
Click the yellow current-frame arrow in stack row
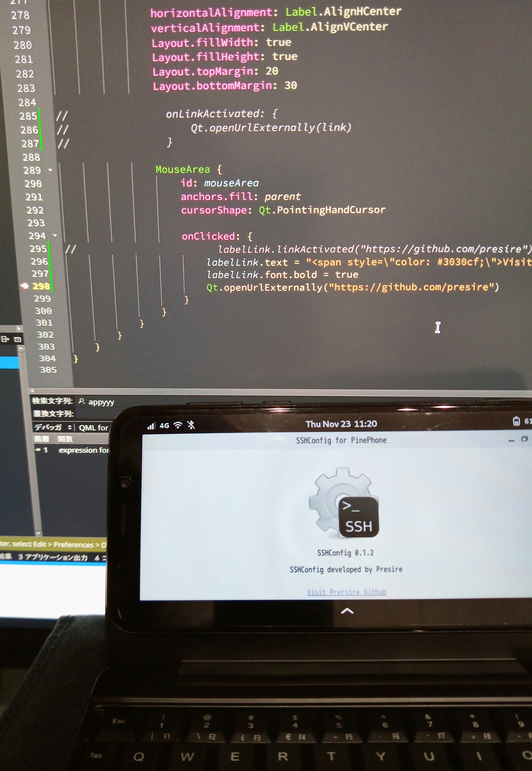pyautogui.click(x=38, y=450)
